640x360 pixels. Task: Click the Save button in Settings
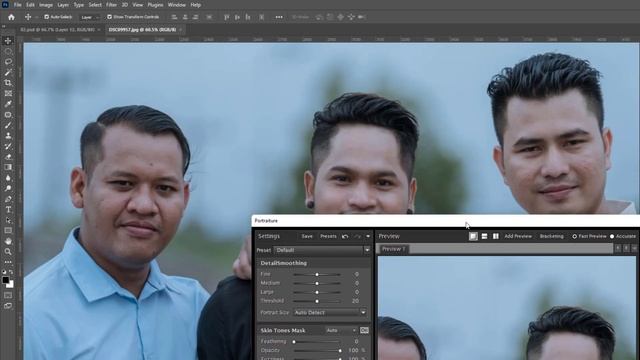click(307, 236)
